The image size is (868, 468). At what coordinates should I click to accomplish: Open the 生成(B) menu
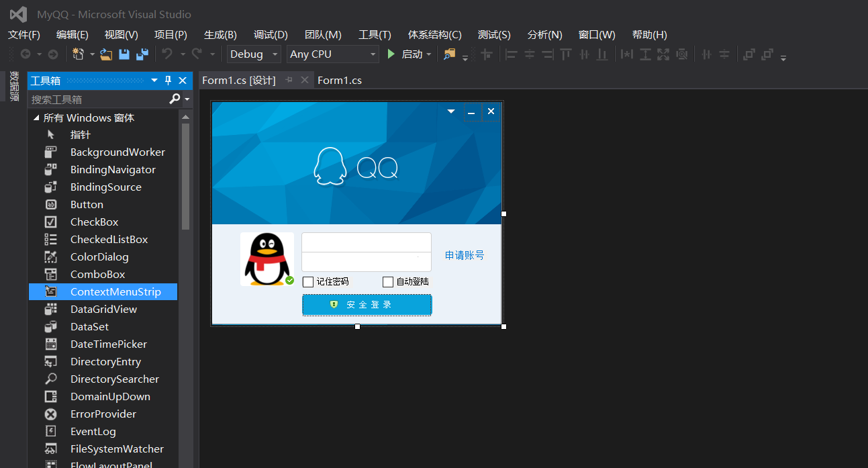220,35
